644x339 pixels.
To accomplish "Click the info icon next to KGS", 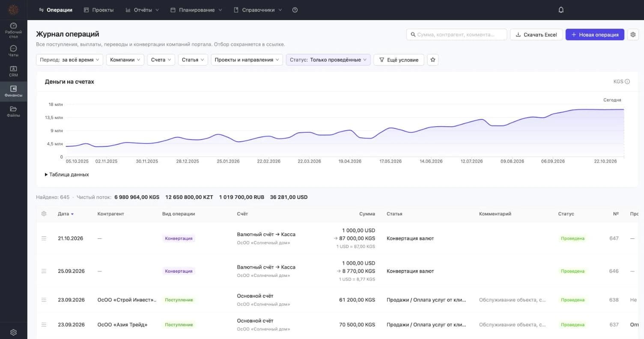I will coord(627,81).
